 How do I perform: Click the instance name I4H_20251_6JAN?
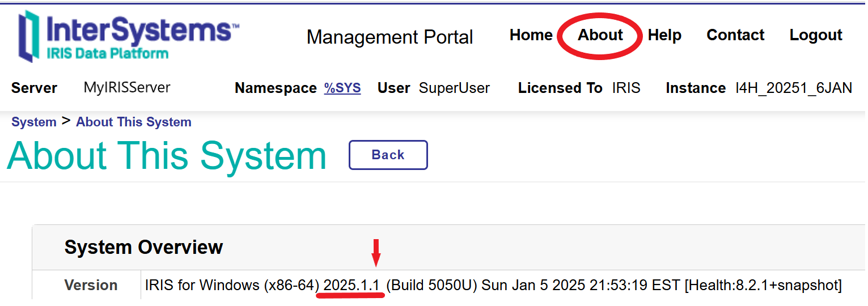(x=794, y=88)
